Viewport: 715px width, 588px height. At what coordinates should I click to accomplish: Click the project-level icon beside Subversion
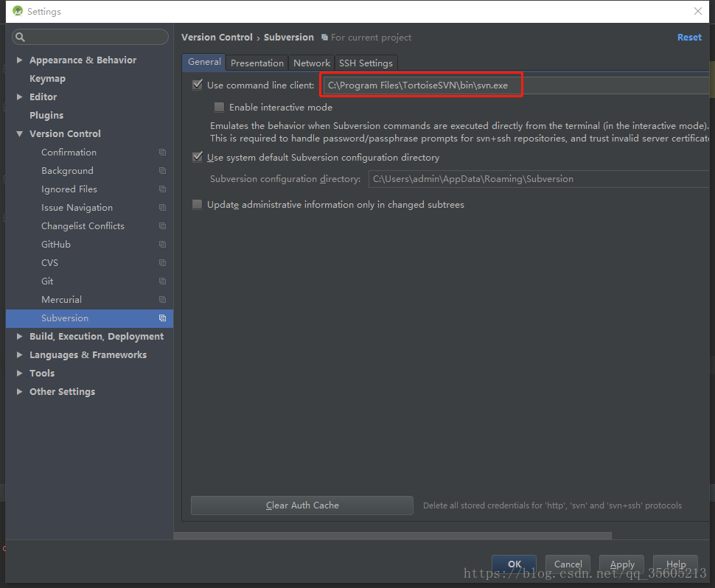(x=162, y=318)
